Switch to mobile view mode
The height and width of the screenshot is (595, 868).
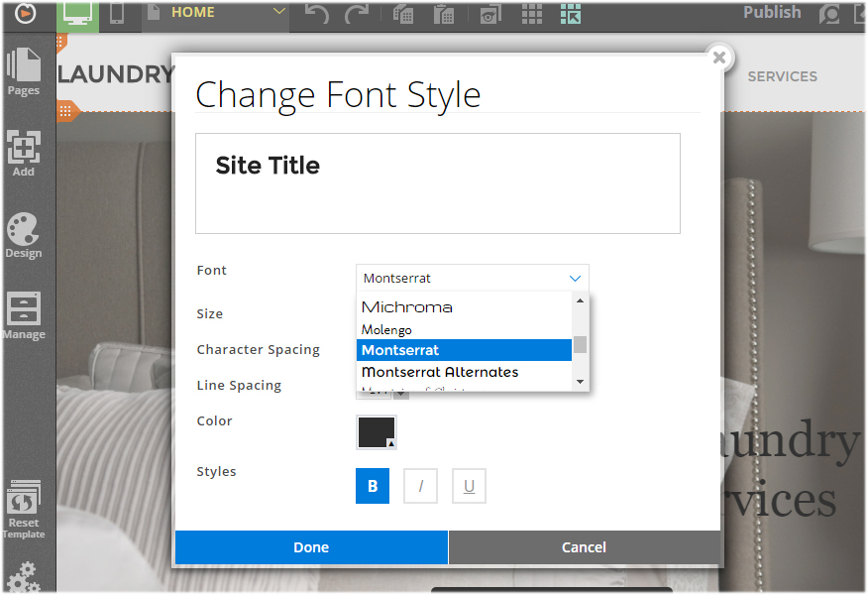pos(117,14)
